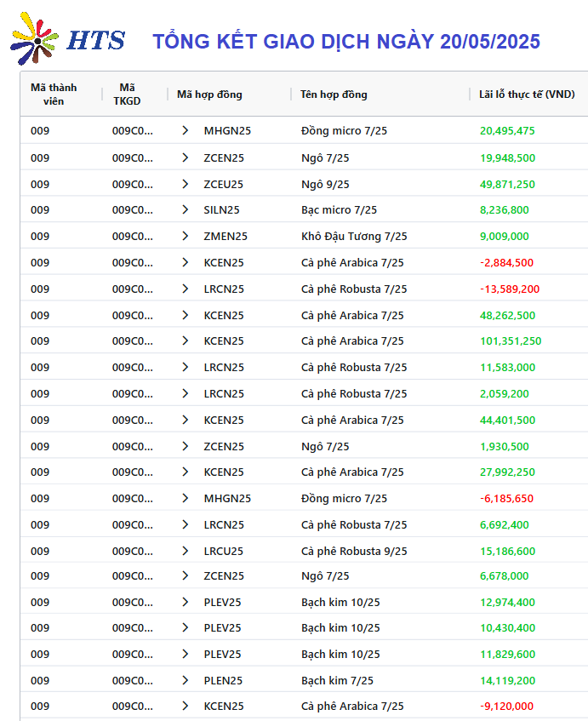Expand the SILN25 Bạc micro row

(x=185, y=209)
